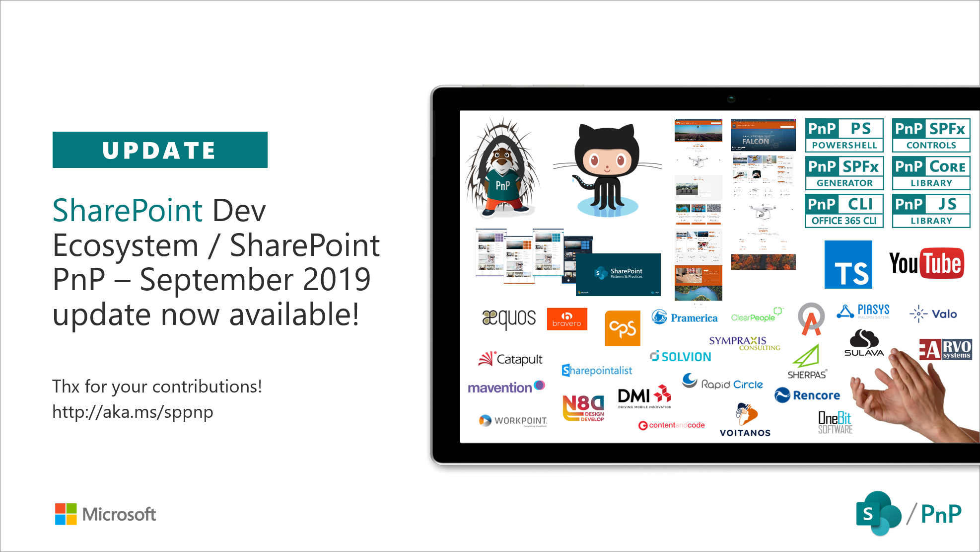Image resolution: width=980 pixels, height=552 pixels.
Task: Click the PnP Core Library badge
Action: pyautogui.click(x=931, y=173)
